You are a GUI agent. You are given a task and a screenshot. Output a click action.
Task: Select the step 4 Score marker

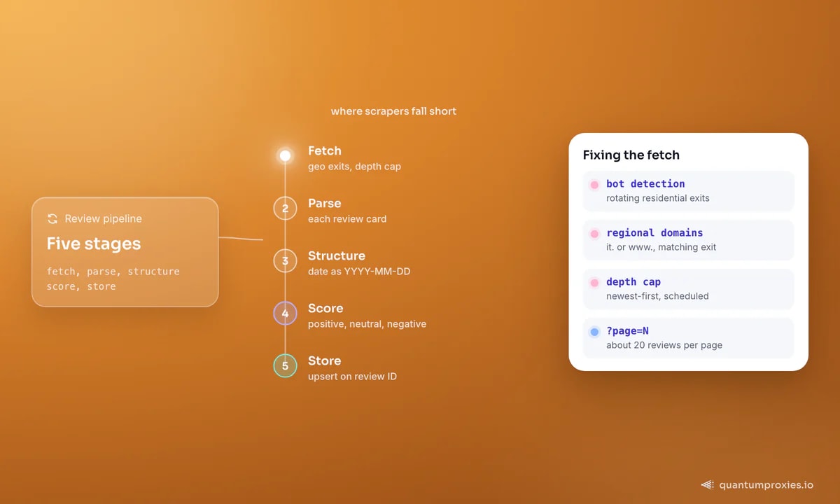pos(285,313)
